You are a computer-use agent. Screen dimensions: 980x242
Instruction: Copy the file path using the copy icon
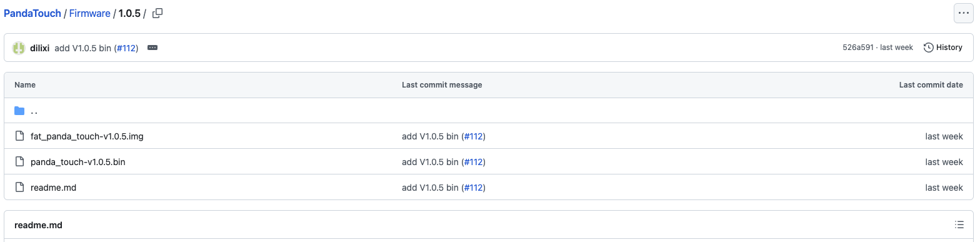coord(157,13)
